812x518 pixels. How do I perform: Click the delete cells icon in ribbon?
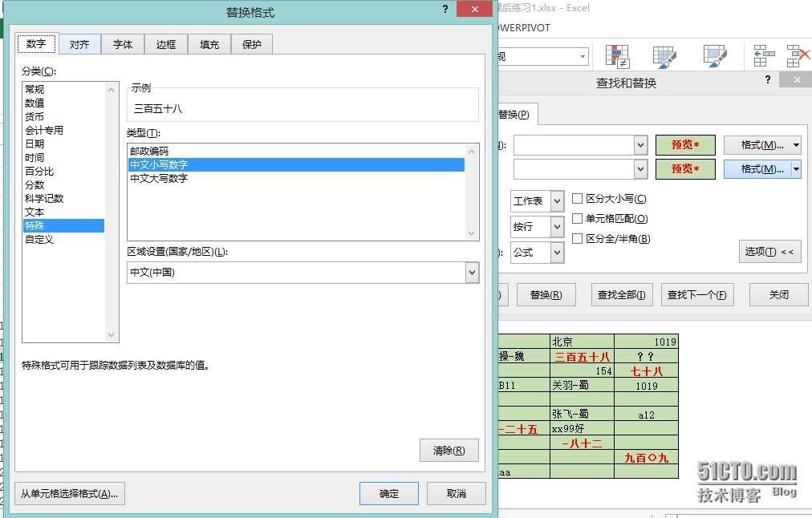(x=798, y=56)
